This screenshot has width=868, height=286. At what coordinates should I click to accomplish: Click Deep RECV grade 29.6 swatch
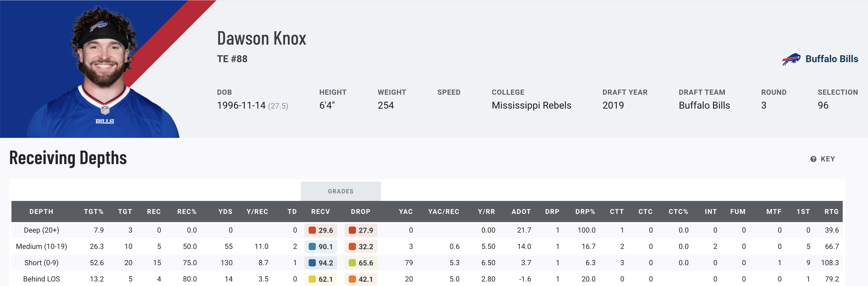click(x=312, y=230)
